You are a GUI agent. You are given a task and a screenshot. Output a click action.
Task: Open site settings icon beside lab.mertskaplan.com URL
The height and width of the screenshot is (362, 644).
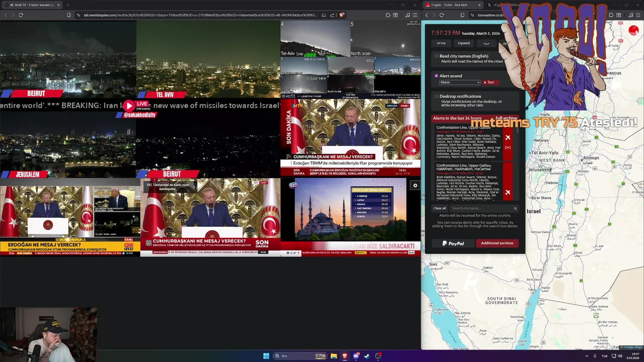(x=78, y=15)
